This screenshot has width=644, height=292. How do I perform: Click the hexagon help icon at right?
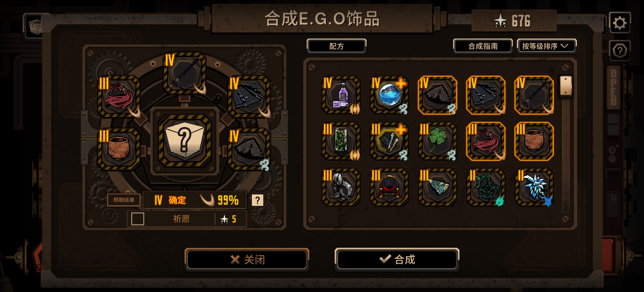(620, 51)
